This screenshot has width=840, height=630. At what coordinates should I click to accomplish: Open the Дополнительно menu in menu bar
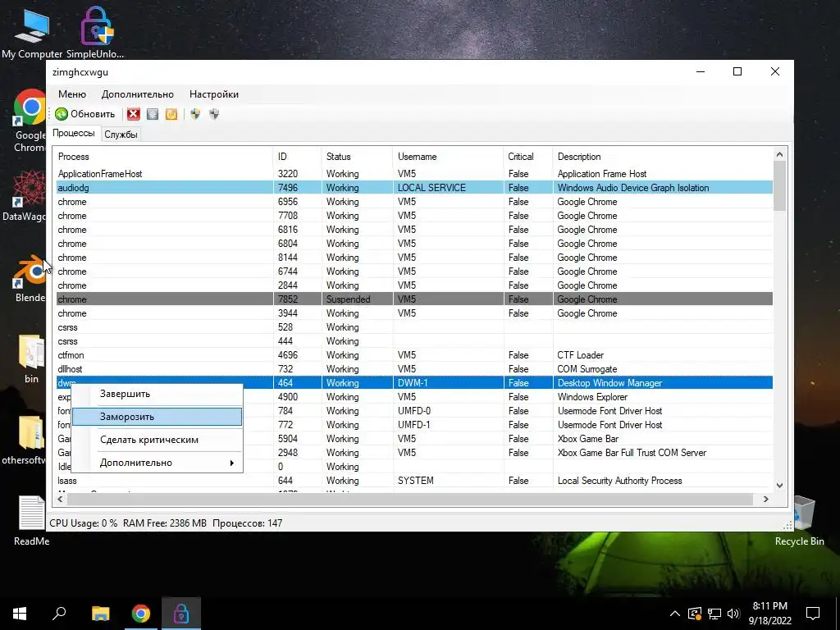[x=138, y=94]
